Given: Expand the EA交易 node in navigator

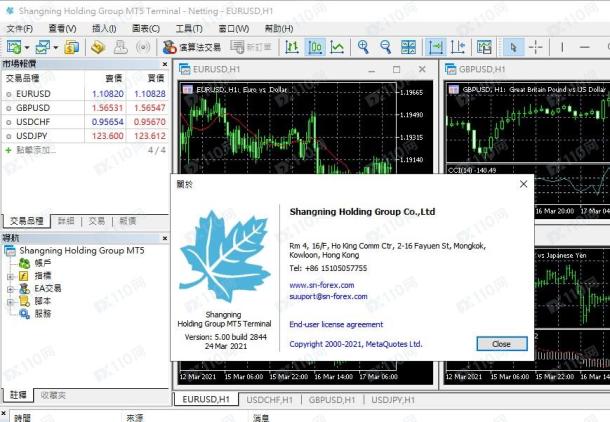Looking at the screenshot, I should tap(11, 289).
